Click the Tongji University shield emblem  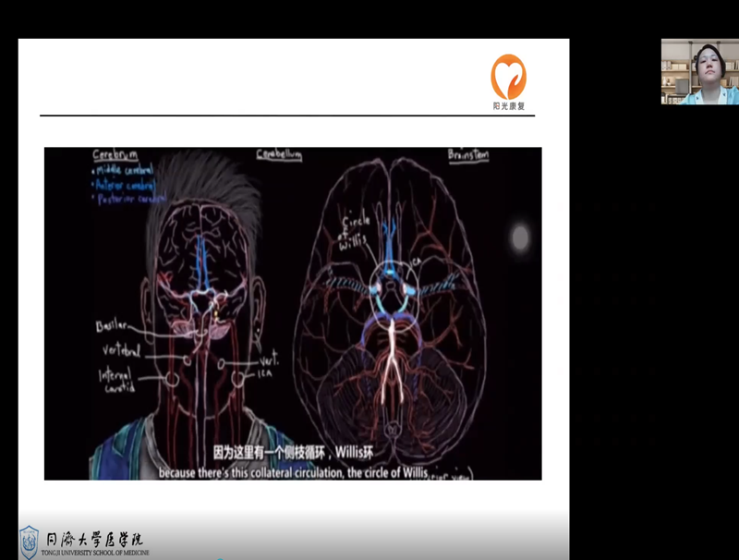pyautogui.click(x=29, y=542)
